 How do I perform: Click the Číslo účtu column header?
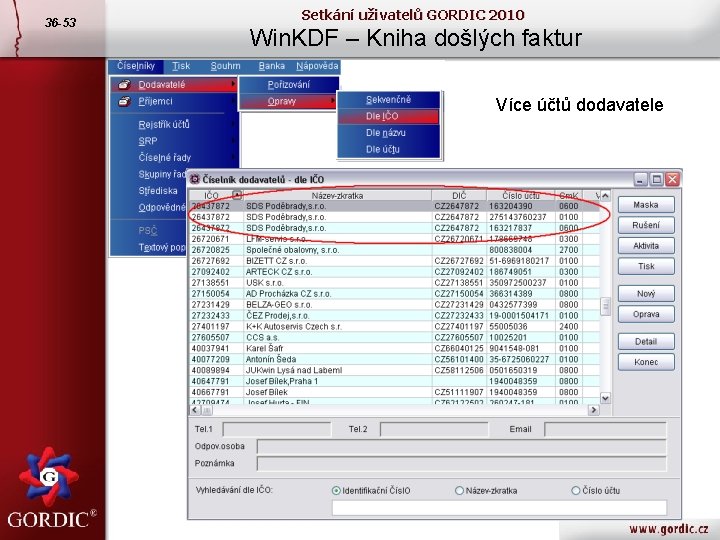pos(521,196)
